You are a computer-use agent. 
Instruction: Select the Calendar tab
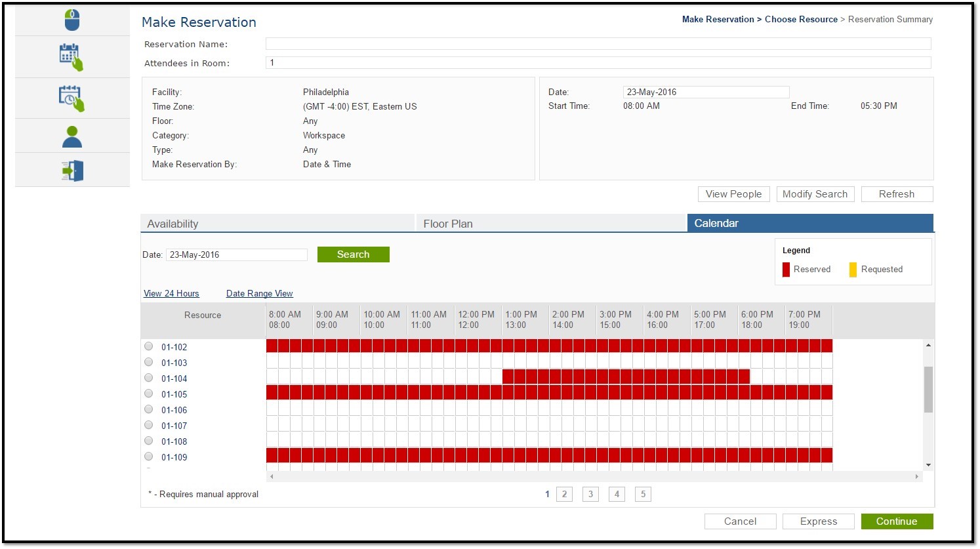(x=810, y=223)
